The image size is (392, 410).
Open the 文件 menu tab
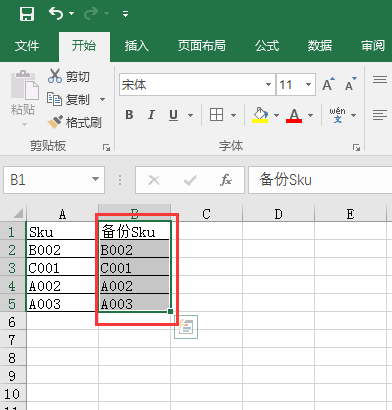pos(27,46)
